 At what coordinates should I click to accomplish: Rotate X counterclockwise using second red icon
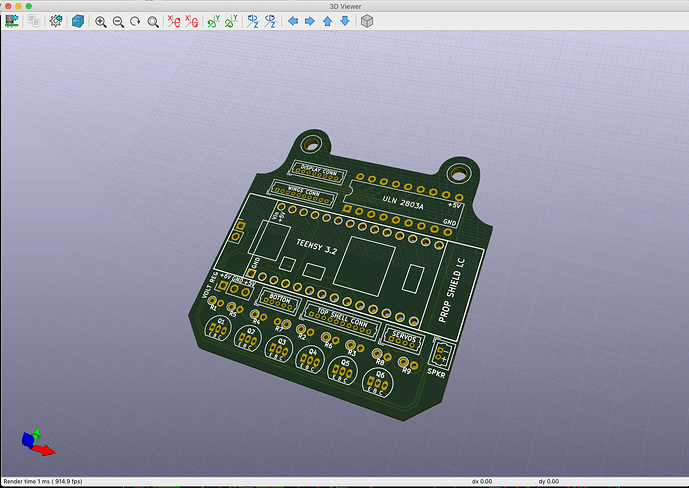191,21
